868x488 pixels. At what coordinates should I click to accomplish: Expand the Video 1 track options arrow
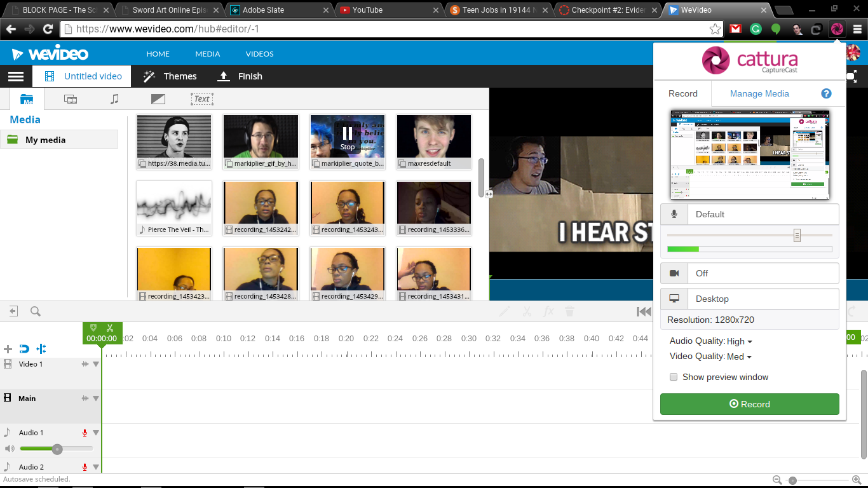(x=96, y=364)
